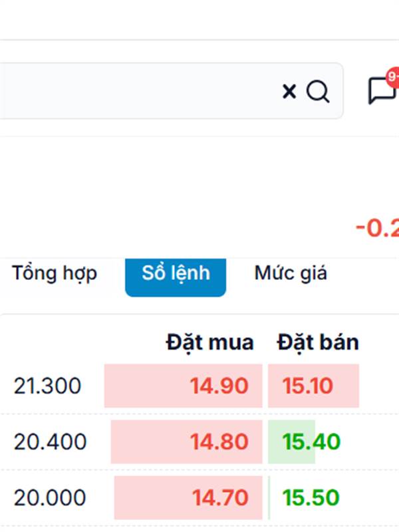
Task: Click the 21.300 volume value
Action: click(x=47, y=386)
